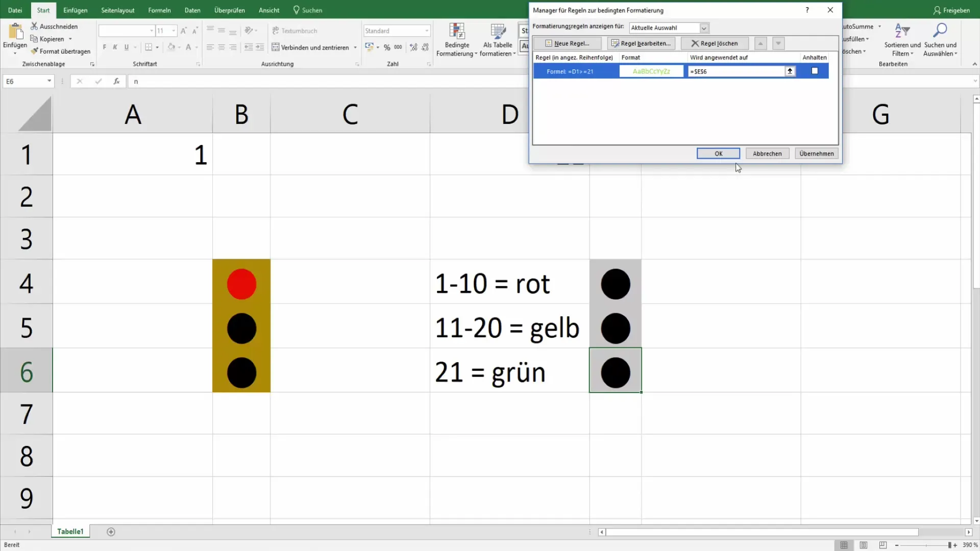Toggle italic with the K icon
The image size is (980, 551).
click(115, 47)
